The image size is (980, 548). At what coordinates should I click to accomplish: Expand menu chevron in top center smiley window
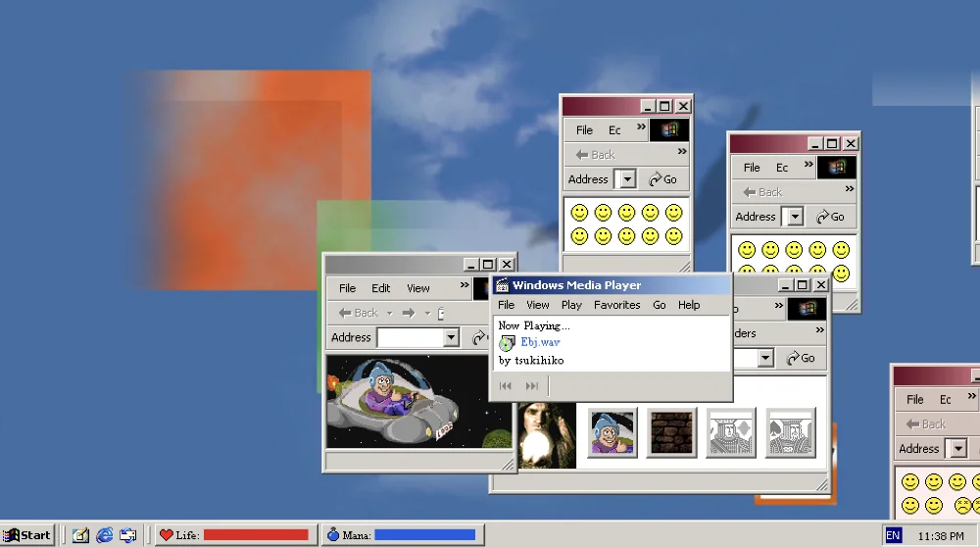pos(641,126)
